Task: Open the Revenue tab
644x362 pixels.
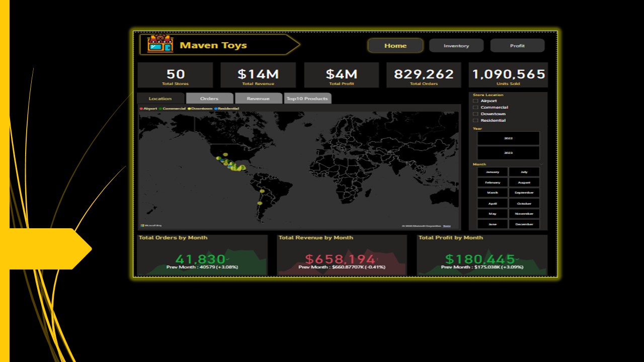Action: click(258, 99)
